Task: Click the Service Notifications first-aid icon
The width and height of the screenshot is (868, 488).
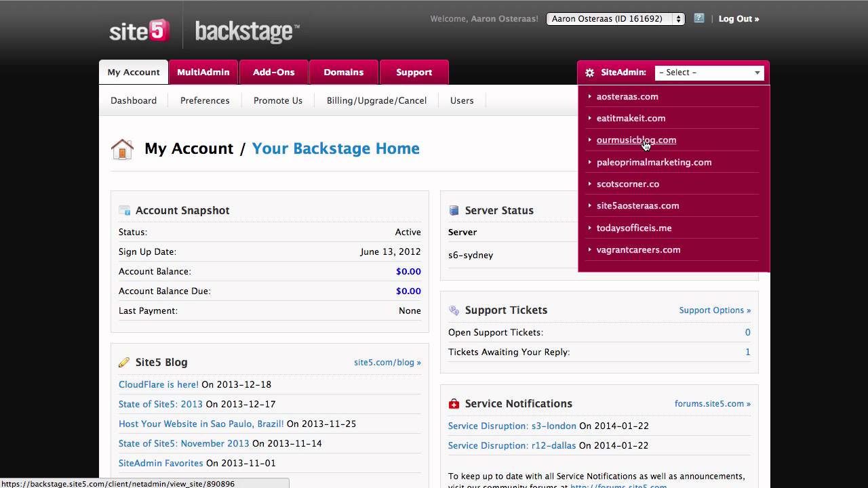Action: (454, 404)
